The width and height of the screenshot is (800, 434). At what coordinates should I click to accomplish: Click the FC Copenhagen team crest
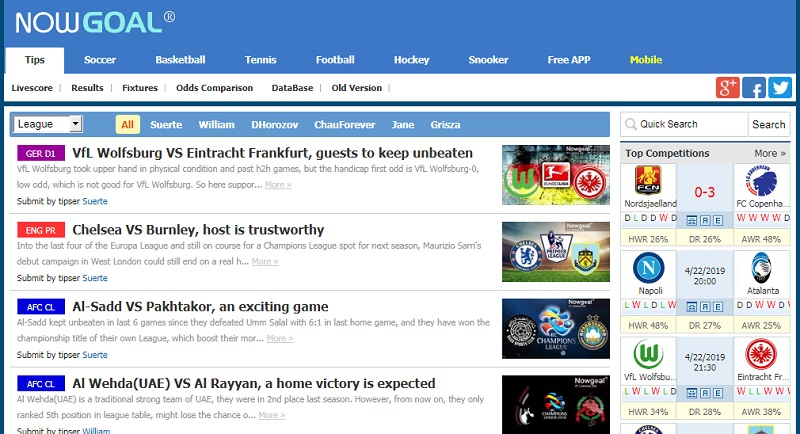[761, 181]
